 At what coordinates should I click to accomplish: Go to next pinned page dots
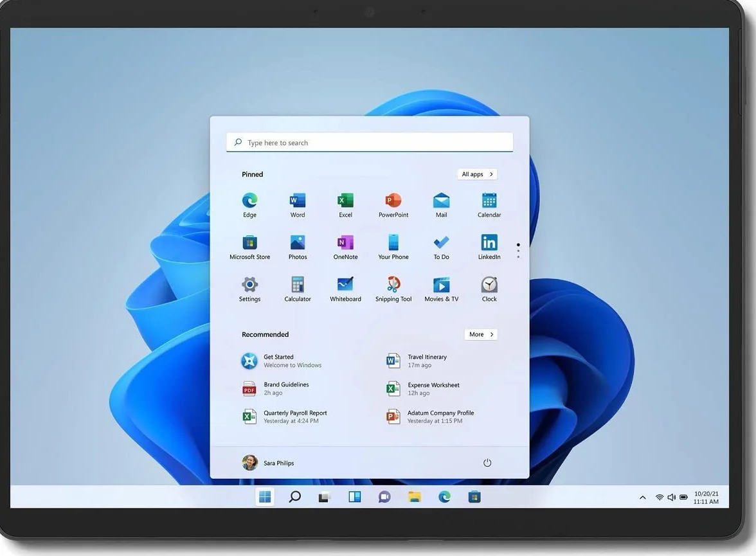518,251
